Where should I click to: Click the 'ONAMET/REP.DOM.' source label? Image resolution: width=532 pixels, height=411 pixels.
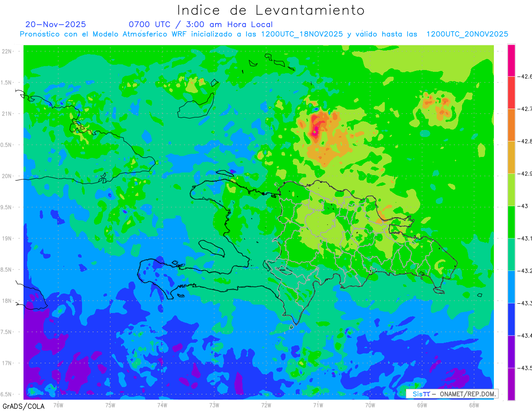(468, 394)
